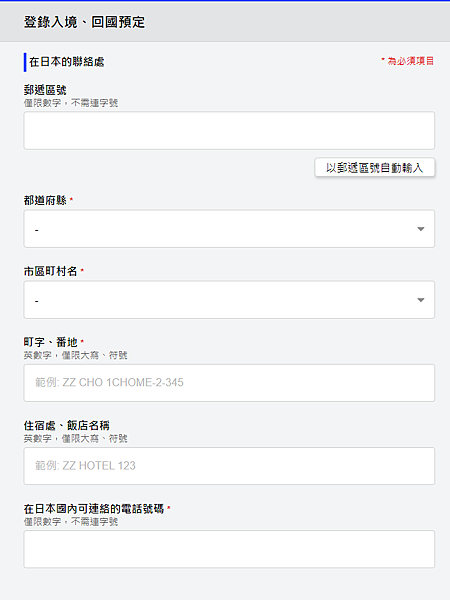Click hint text under phone number label

[x=71, y=521]
